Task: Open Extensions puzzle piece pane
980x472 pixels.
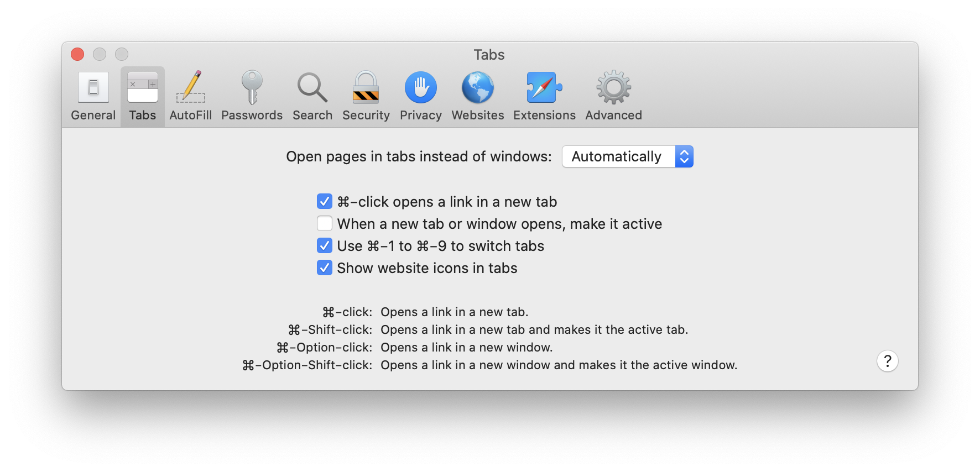Action: (544, 97)
